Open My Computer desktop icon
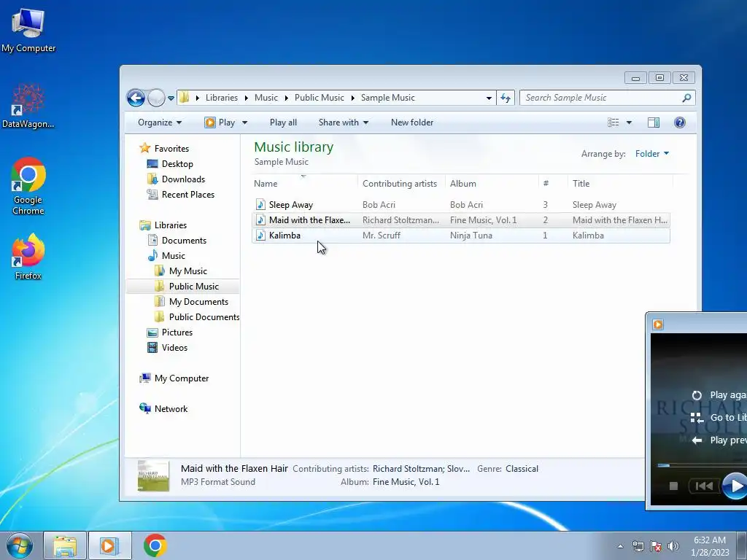This screenshot has width=747, height=560. click(28, 29)
